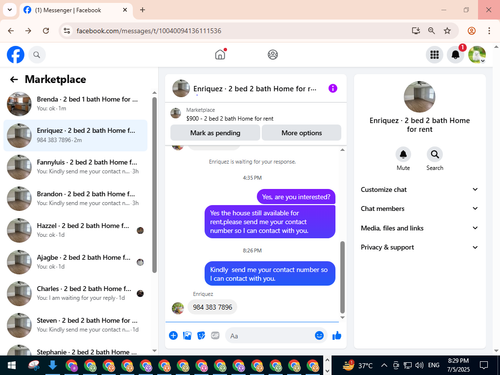Open the Facebook menu grid icon

[x=434, y=55]
